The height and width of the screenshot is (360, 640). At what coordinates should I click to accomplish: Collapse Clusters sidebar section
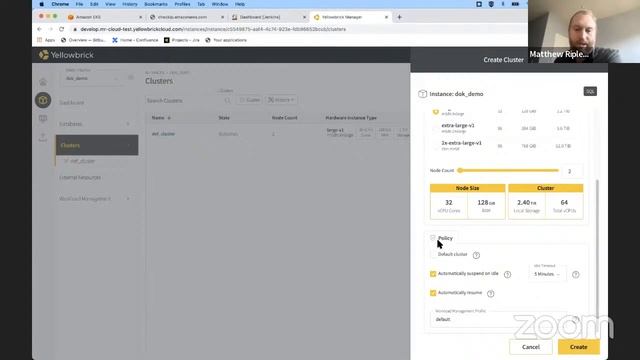click(129, 145)
